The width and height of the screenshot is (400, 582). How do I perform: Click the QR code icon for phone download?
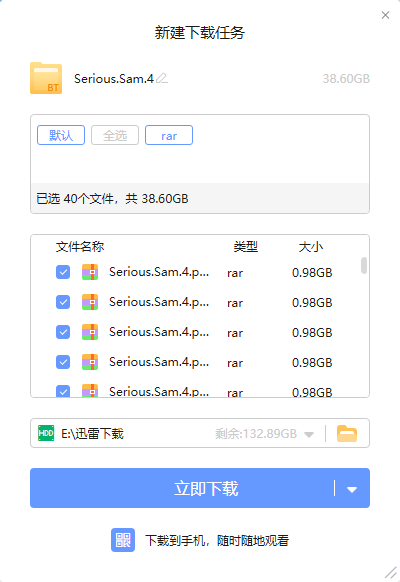[x=123, y=540]
